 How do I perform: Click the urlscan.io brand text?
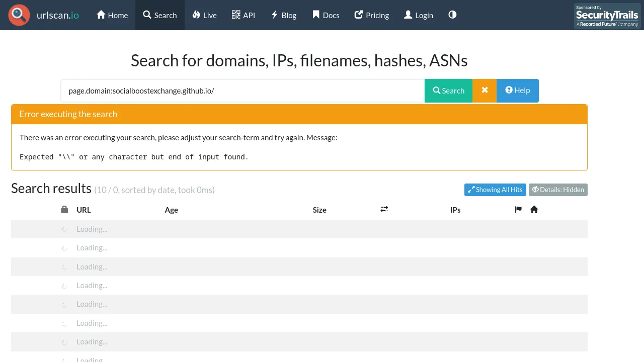[x=58, y=15]
